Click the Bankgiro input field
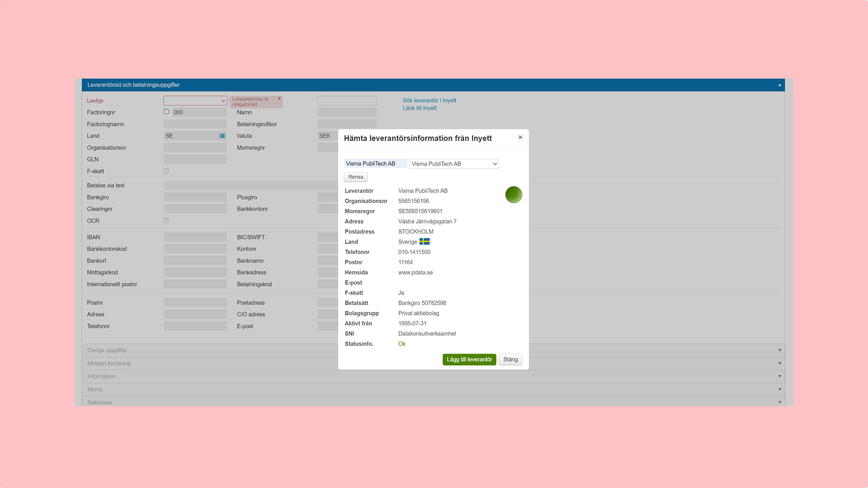 [195, 197]
